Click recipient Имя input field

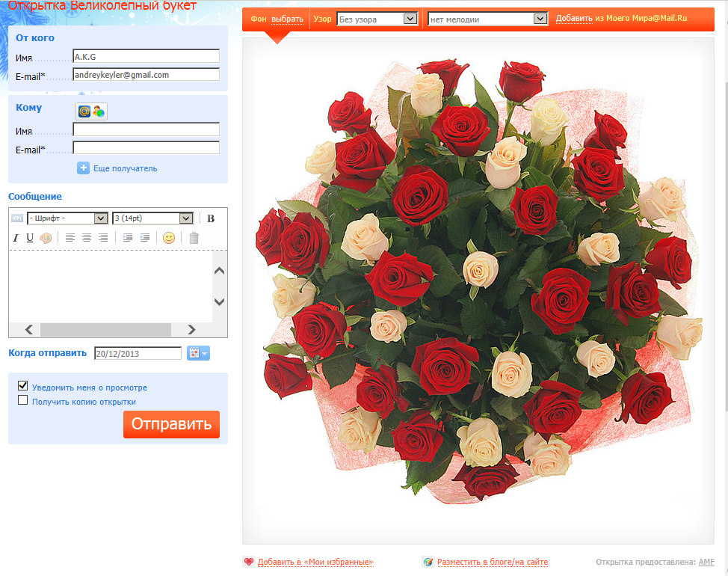point(146,129)
